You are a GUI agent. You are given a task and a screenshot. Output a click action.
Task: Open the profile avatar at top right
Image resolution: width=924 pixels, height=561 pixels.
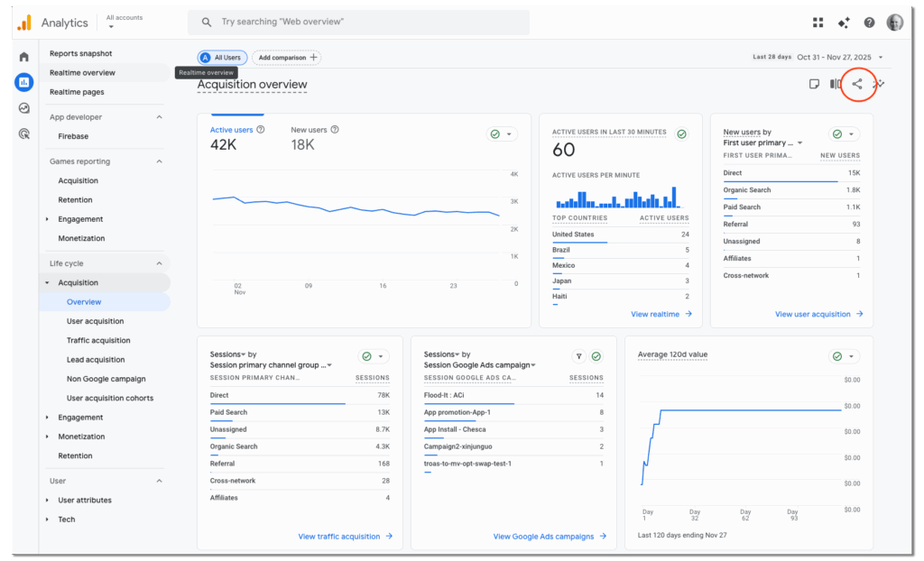click(x=894, y=22)
